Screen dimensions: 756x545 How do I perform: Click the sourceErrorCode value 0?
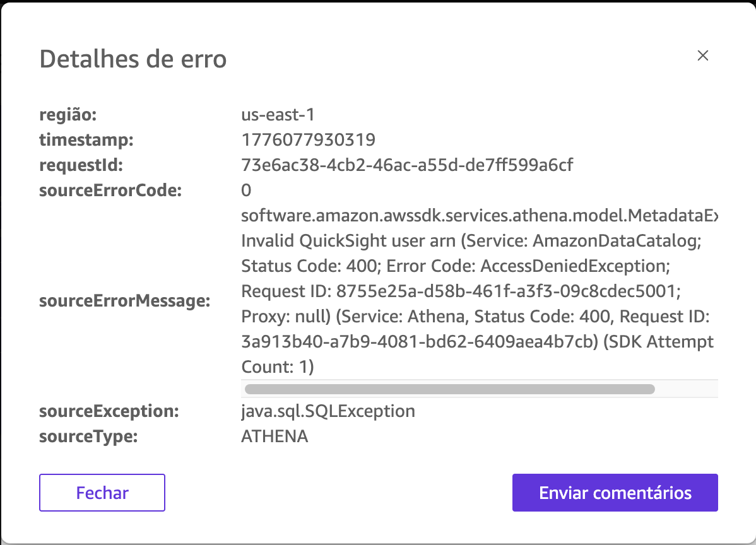point(246,190)
